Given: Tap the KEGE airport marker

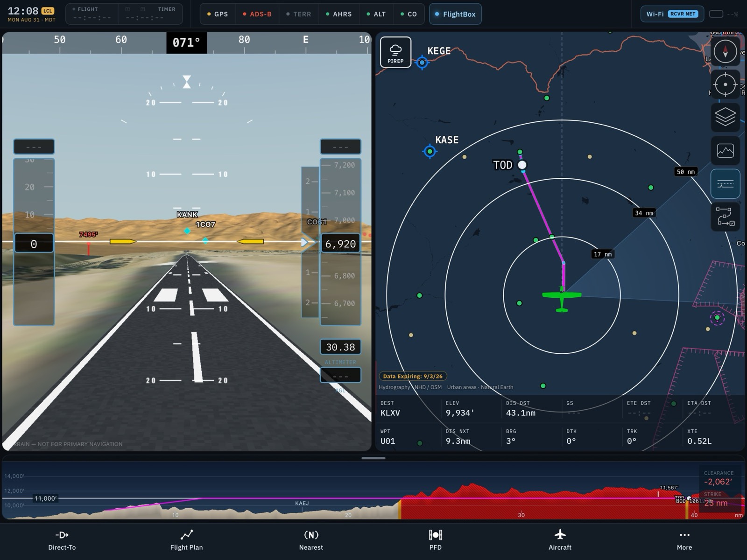Looking at the screenshot, I should coord(422,62).
